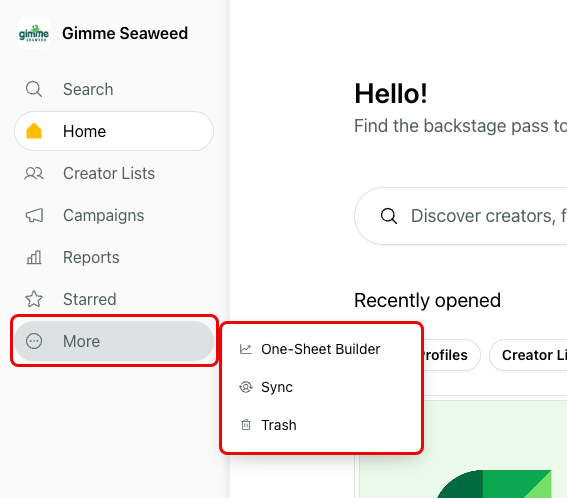The height and width of the screenshot is (498, 567).
Task: Click the Sync icon in popup menu
Action: [x=246, y=387]
